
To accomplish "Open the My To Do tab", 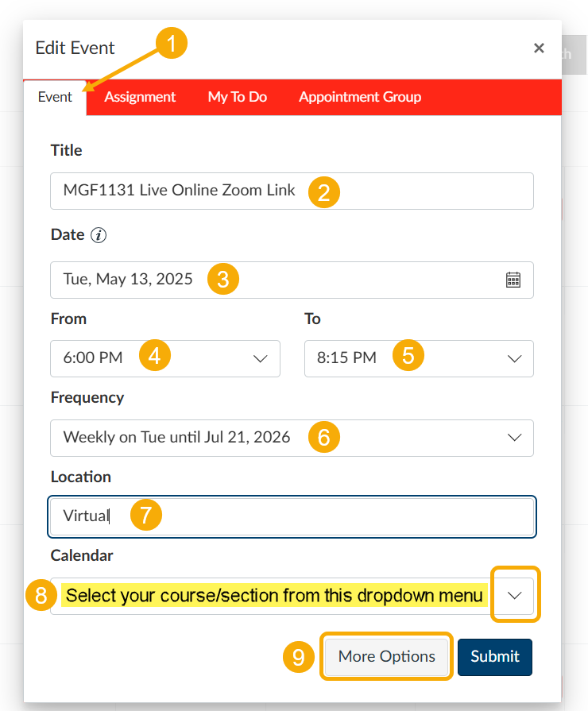I will pyautogui.click(x=237, y=97).
